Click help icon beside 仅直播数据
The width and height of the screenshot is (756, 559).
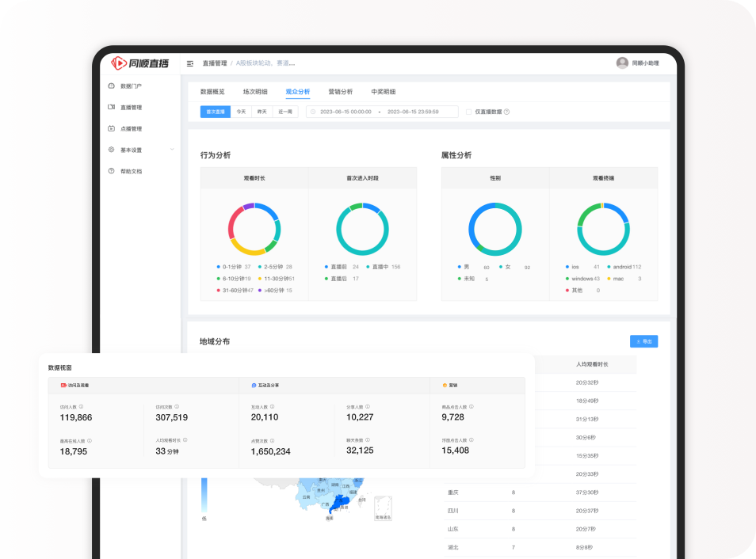pyautogui.click(x=506, y=112)
